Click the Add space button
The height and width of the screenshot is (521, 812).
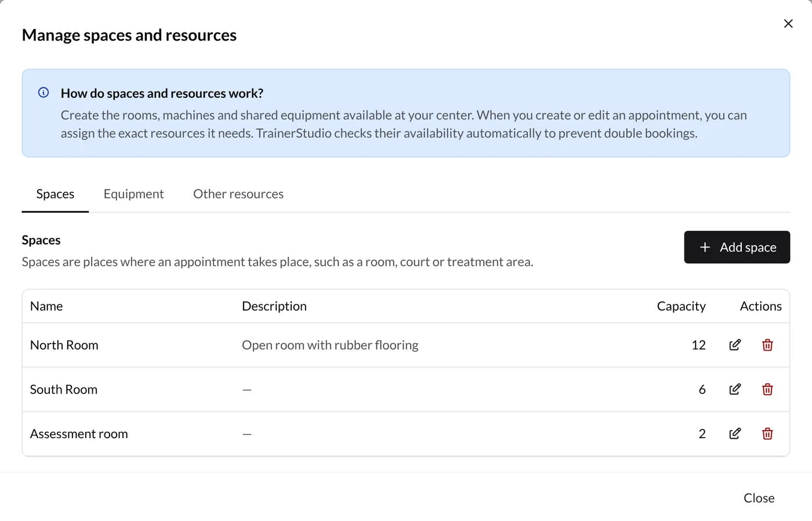[737, 247]
